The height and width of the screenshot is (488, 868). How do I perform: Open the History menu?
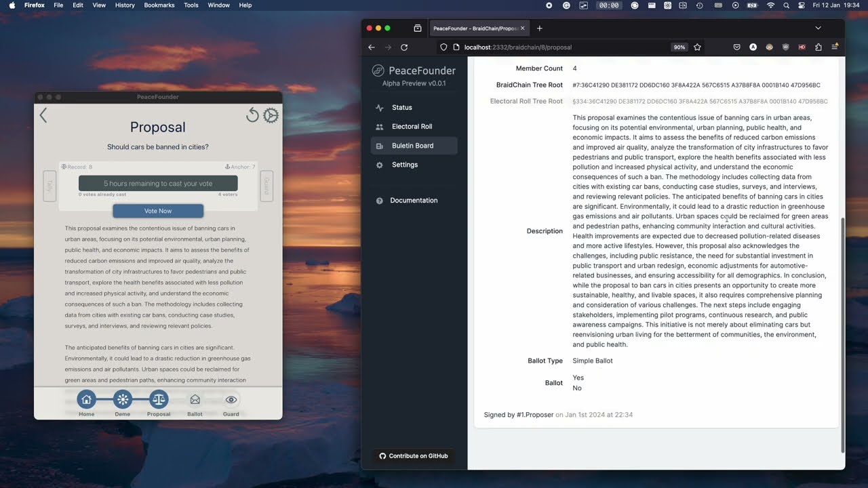125,5
